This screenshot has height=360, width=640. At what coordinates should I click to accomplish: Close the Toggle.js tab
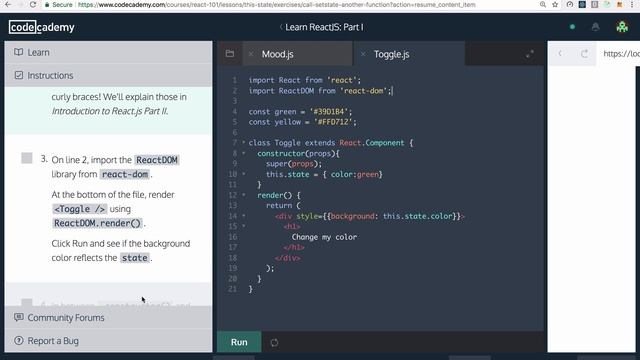pos(363,54)
